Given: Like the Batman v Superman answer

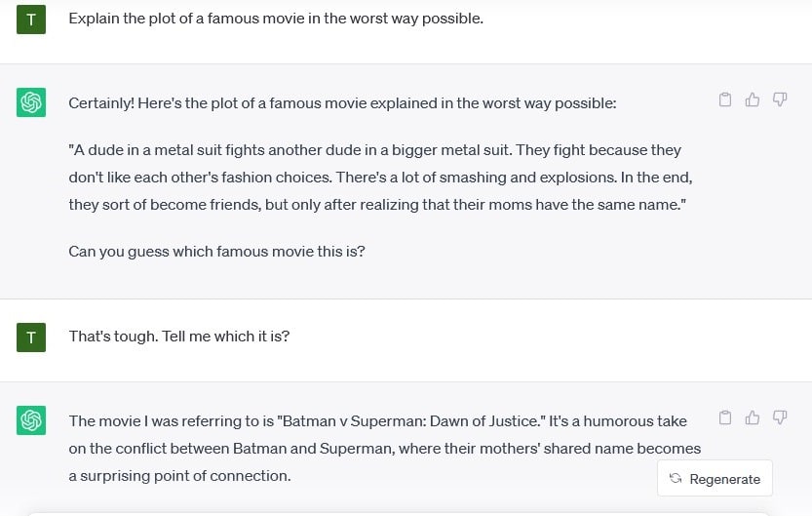Looking at the screenshot, I should [753, 417].
